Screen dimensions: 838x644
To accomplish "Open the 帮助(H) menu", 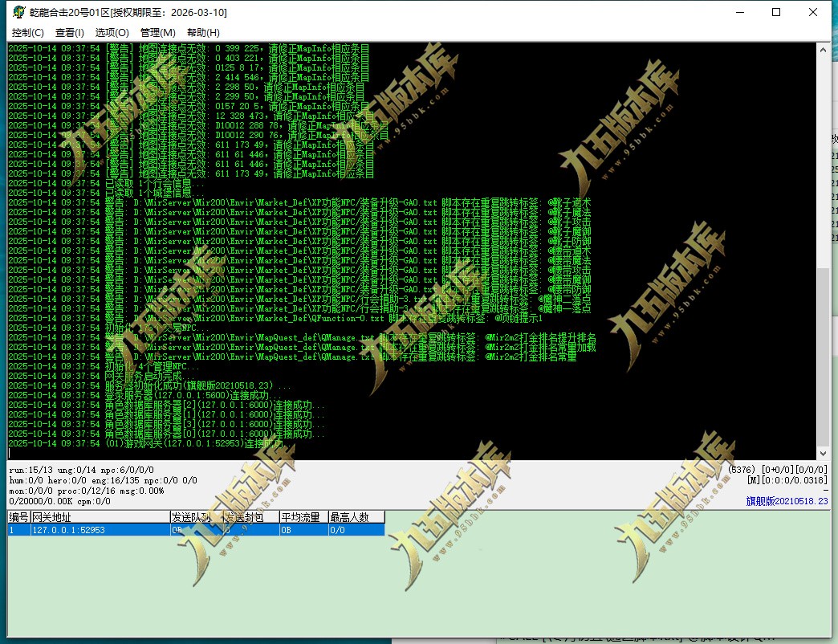I will click(x=203, y=33).
